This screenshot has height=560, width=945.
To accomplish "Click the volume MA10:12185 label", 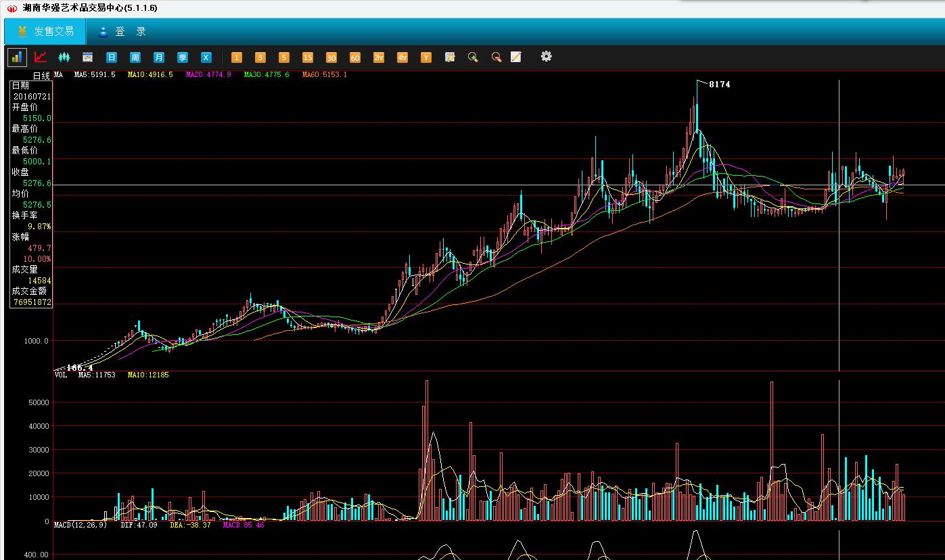I will 148,375.
